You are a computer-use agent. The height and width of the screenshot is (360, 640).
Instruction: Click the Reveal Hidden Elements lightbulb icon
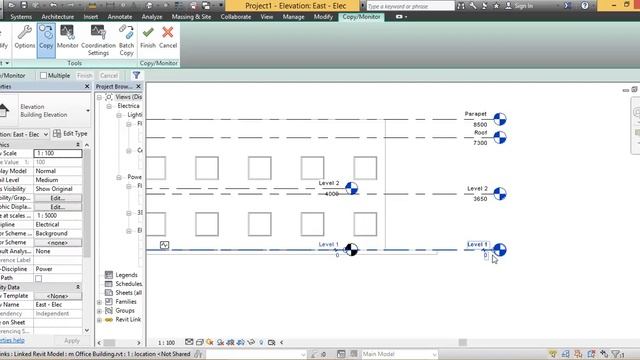coord(261,342)
